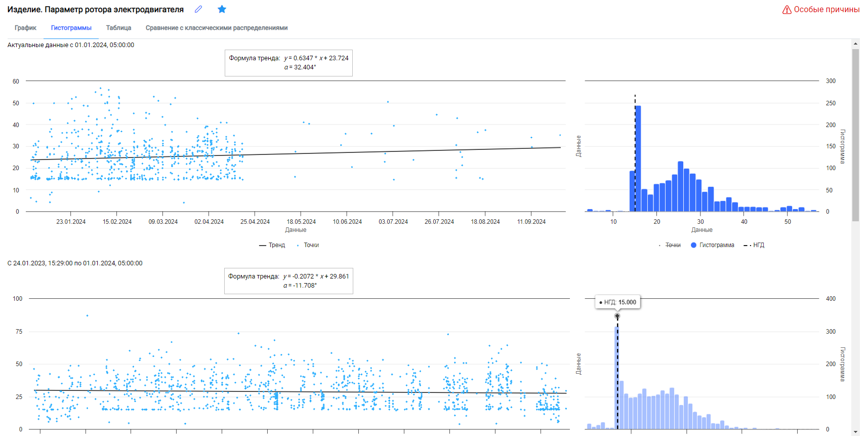This screenshot has width=868, height=436.
Task: Toggle Гистограмма series in histogram legend
Action: tap(713, 245)
